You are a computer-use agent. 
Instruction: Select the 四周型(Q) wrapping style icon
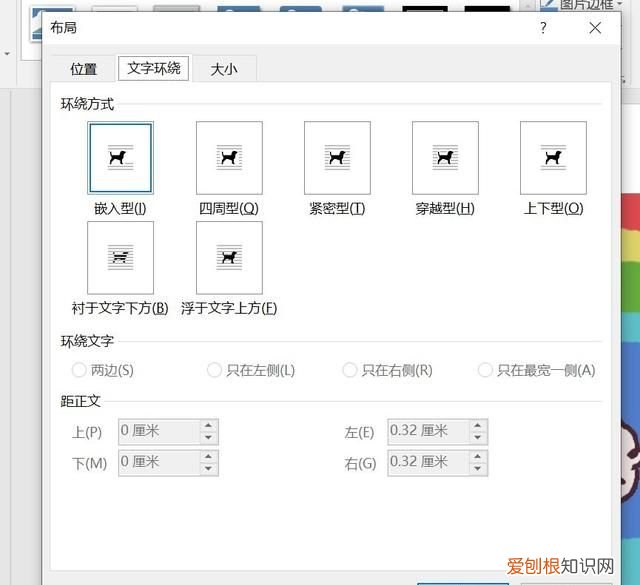coord(229,158)
